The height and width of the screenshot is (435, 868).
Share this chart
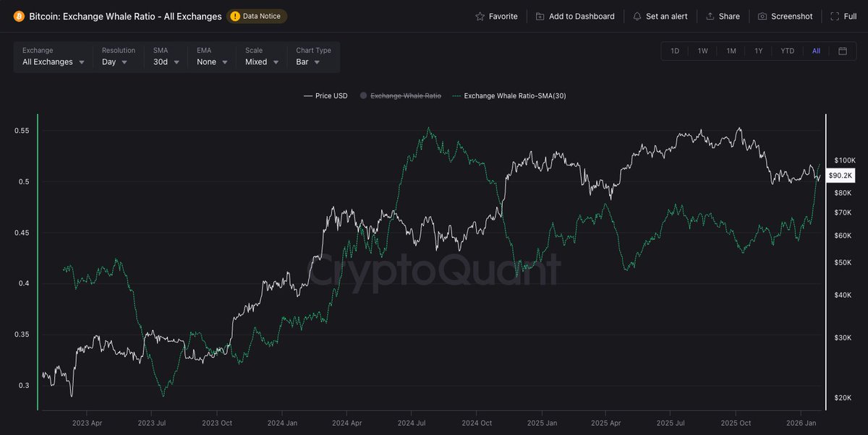723,16
